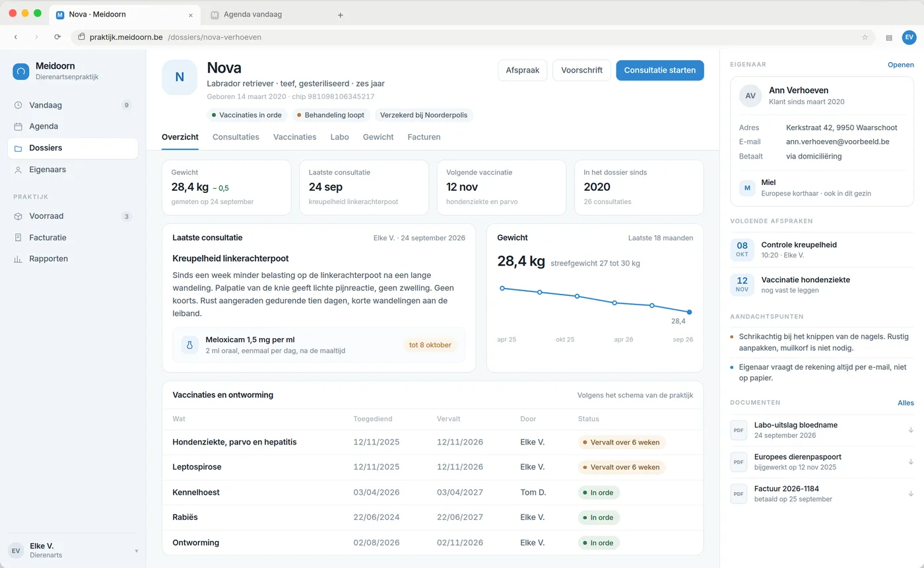
Task: Download Europees dierenpaspoort document
Action: point(911,462)
